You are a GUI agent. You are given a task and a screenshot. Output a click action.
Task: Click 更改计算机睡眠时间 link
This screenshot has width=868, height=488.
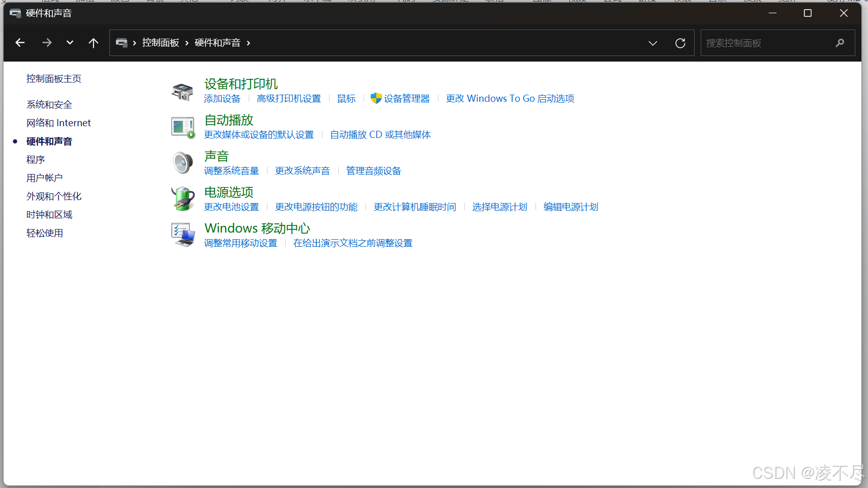pyautogui.click(x=415, y=207)
